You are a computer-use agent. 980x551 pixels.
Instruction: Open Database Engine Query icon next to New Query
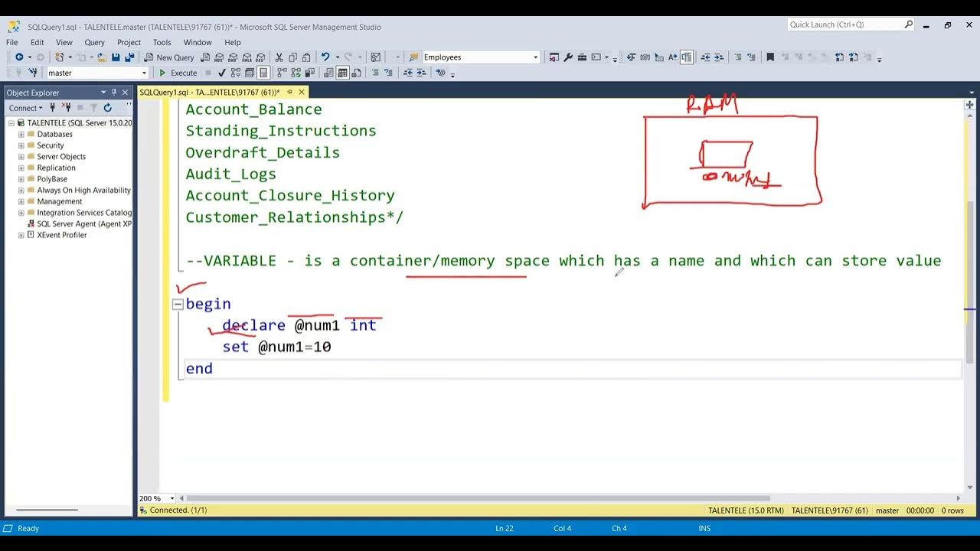(206, 57)
